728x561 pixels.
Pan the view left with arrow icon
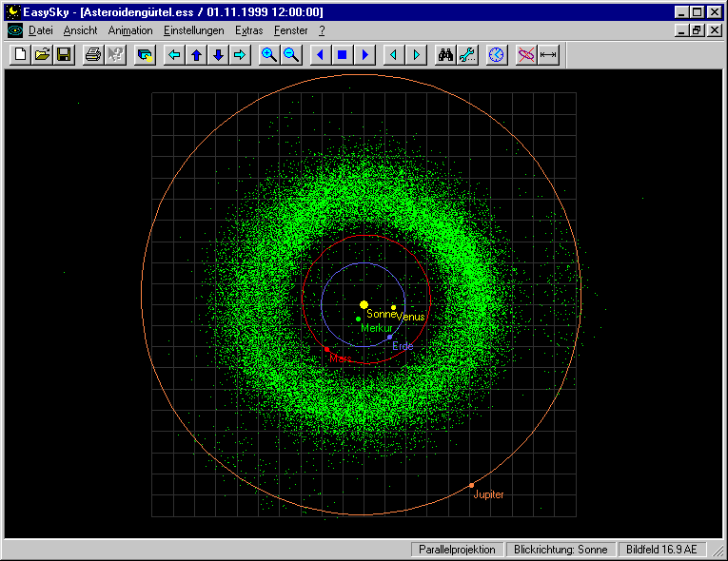pos(174,55)
